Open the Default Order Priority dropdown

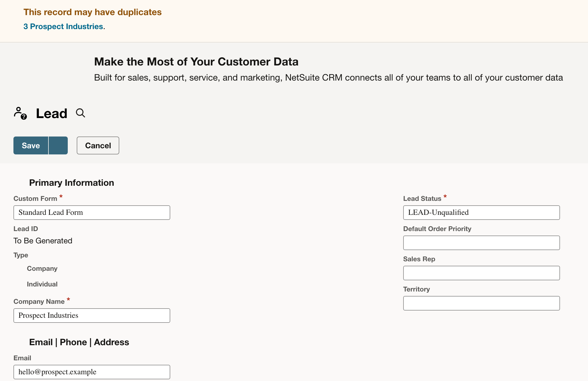[482, 243]
